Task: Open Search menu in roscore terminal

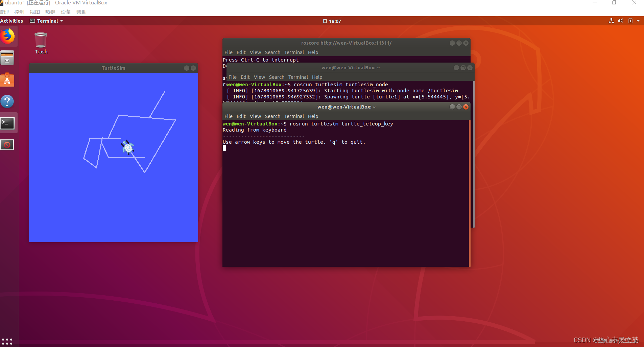Action: (x=272, y=52)
